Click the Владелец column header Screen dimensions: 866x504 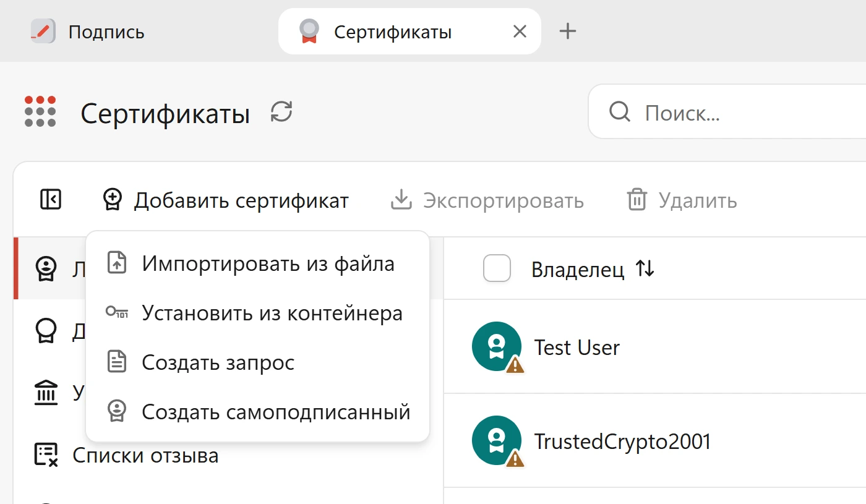[x=578, y=270]
